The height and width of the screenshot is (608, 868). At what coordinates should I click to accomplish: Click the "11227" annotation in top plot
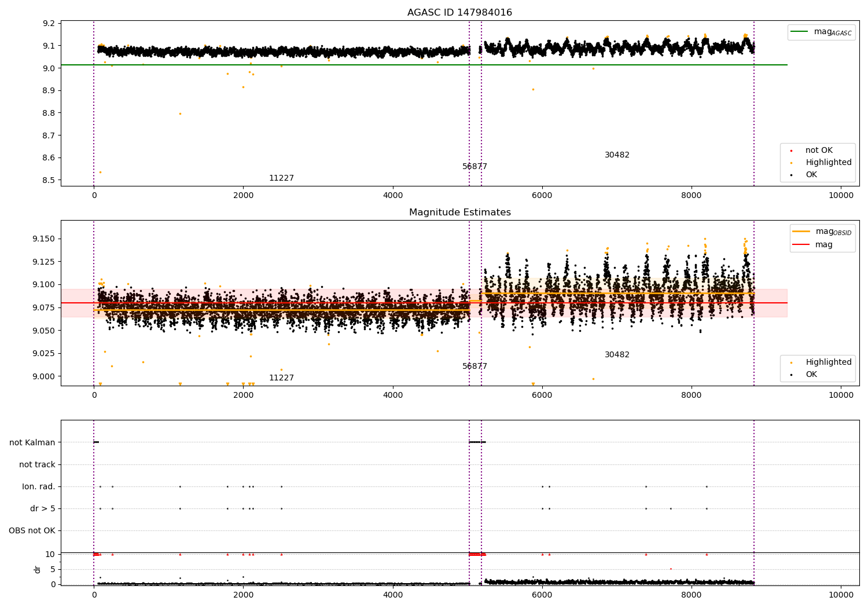(x=281, y=178)
